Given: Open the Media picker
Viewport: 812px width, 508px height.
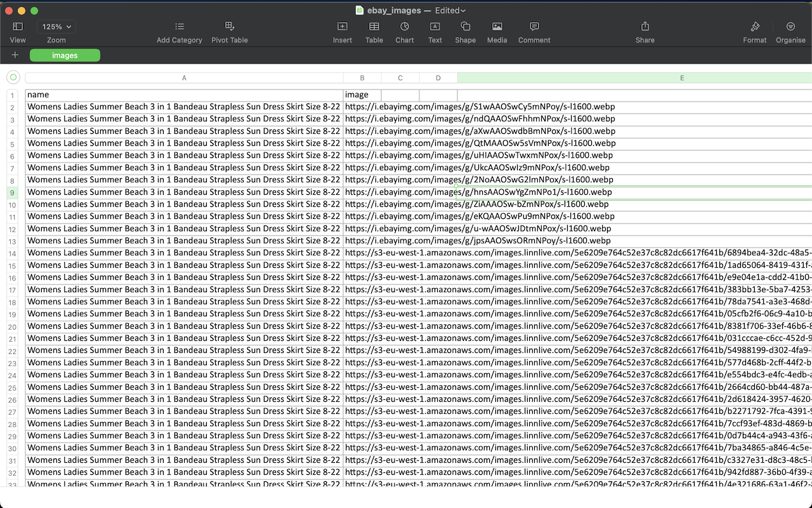Looking at the screenshot, I should 497,27.
